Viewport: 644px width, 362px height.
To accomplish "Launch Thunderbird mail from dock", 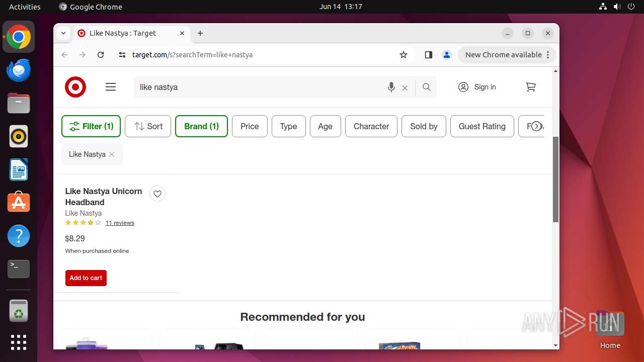I will pyautogui.click(x=19, y=70).
